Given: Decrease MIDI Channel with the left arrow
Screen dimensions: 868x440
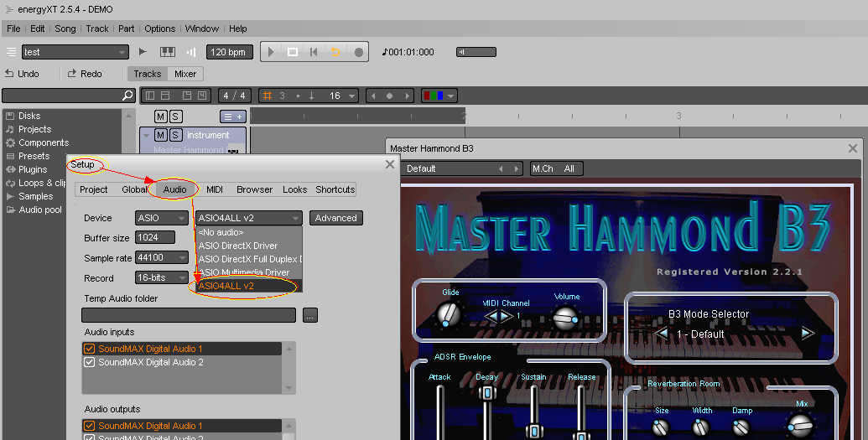Looking at the screenshot, I should pyautogui.click(x=491, y=316).
